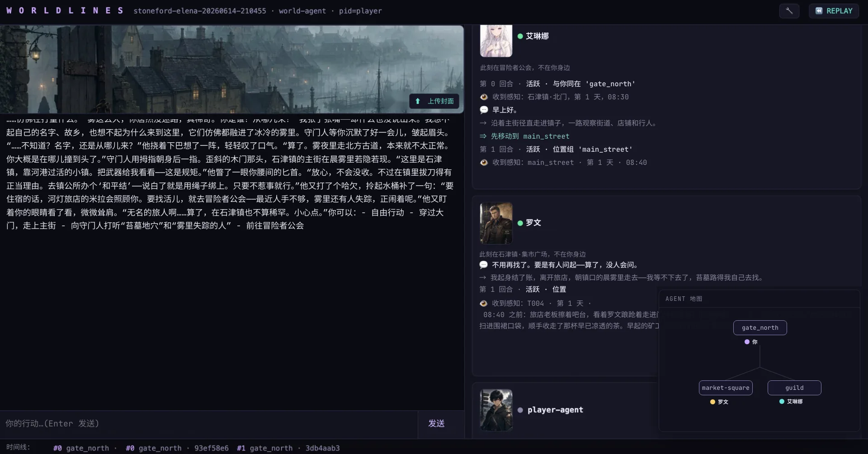
Task: Click the eye icon beside 收到感知: T004
Action: click(484, 303)
